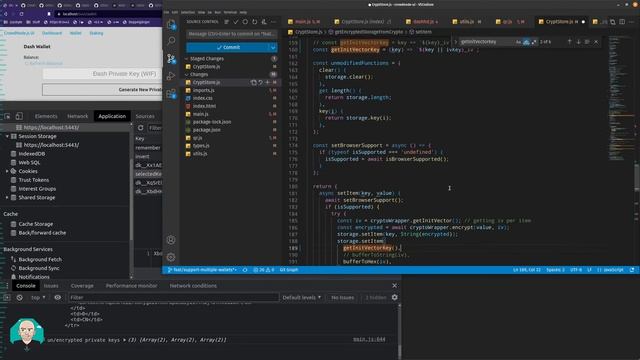Click Generate New Private Key button

[102, 90]
